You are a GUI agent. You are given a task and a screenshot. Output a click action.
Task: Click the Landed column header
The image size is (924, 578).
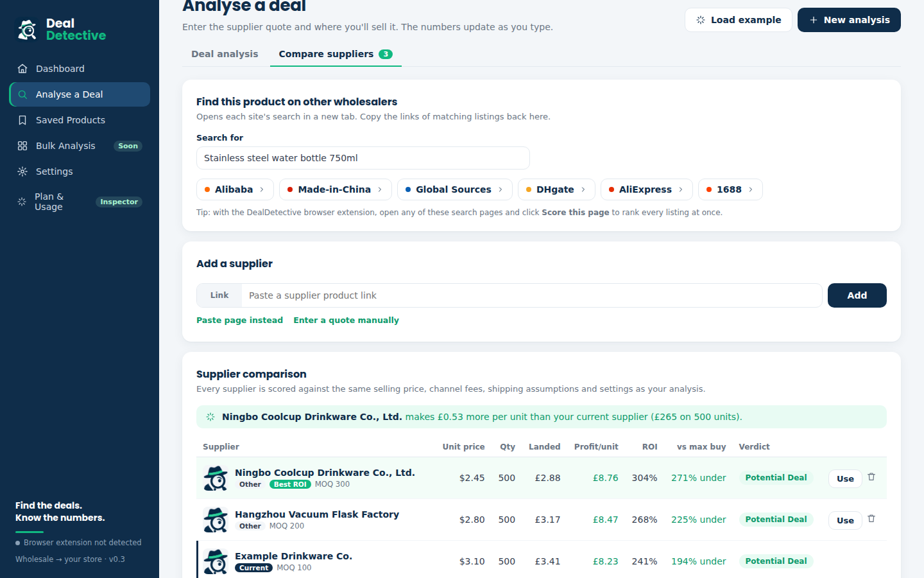coord(544,447)
